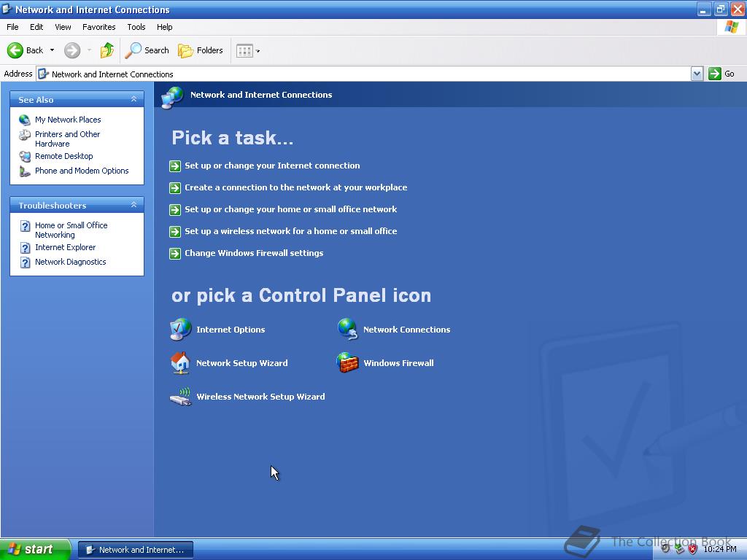Open the Help menu

point(164,27)
